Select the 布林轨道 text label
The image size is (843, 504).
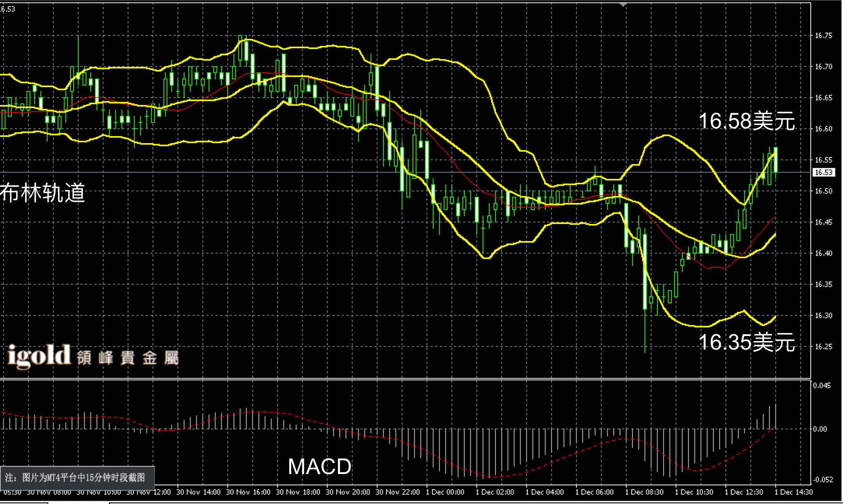[x=42, y=193]
